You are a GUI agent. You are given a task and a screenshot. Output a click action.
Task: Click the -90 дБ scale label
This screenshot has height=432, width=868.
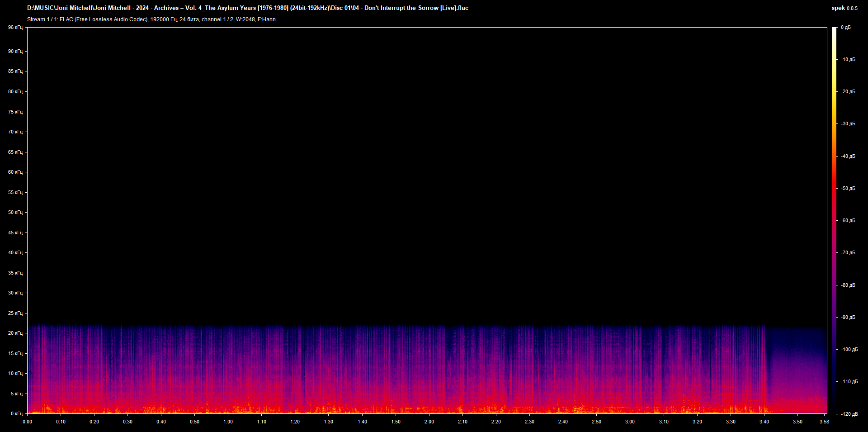pyautogui.click(x=848, y=317)
